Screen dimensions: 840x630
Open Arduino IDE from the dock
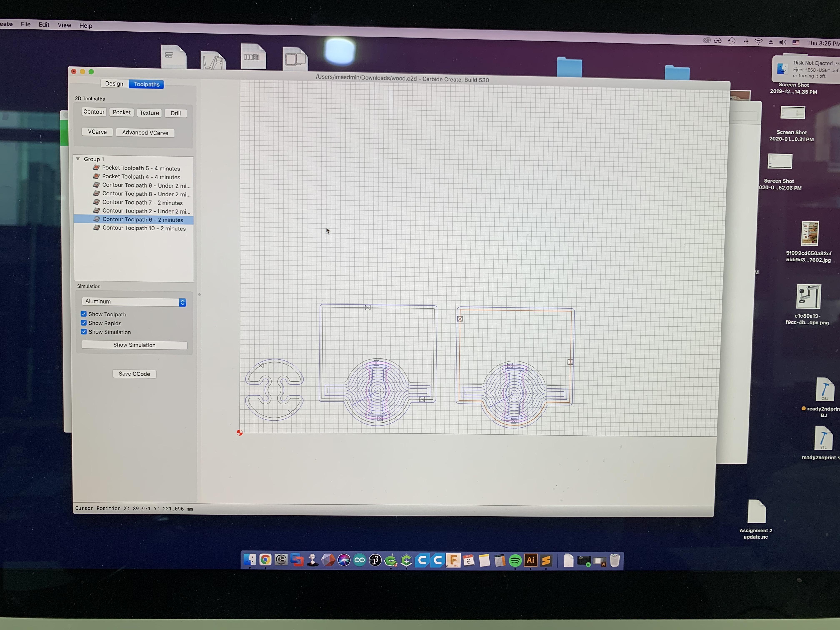359,560
